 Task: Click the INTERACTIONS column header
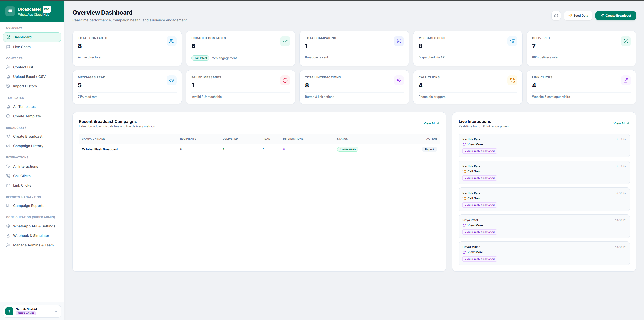pos(293,139)
